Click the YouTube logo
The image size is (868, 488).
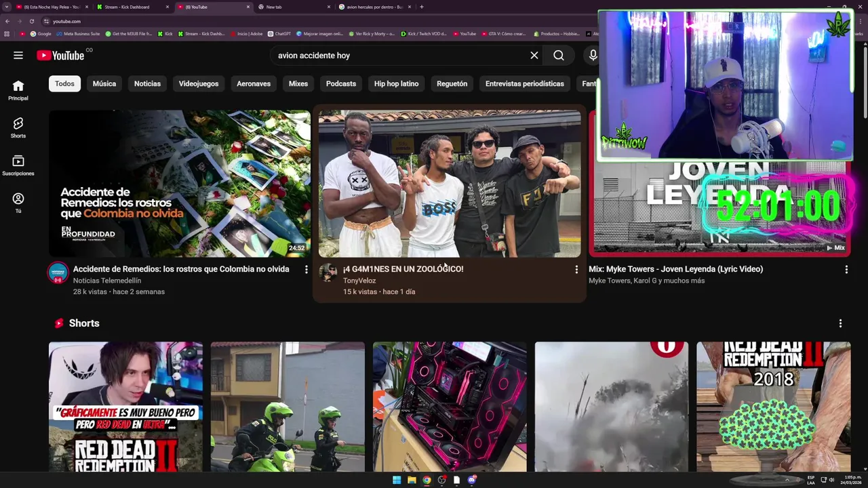[x=60, y=56]
